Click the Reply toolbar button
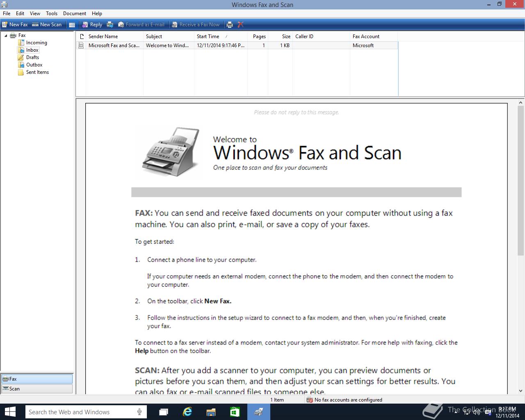This screenshot has width=525, height=420. click(x=92, y=25)
